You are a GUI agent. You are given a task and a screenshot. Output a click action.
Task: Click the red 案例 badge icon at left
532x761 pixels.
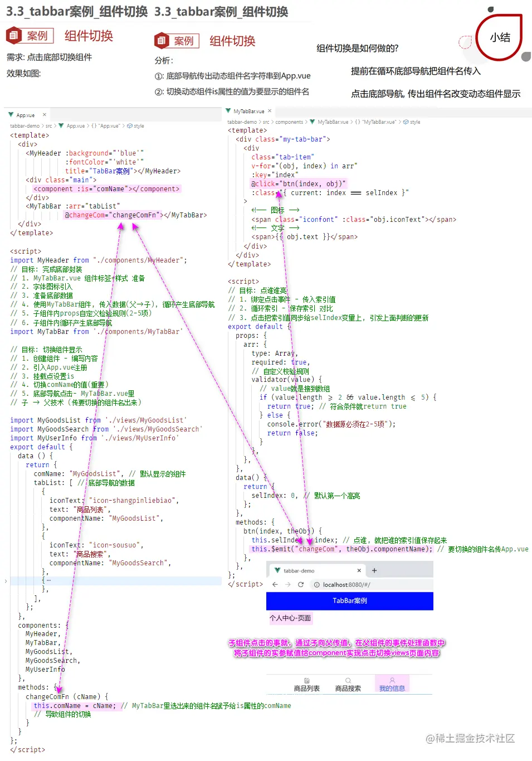(13, 36)
